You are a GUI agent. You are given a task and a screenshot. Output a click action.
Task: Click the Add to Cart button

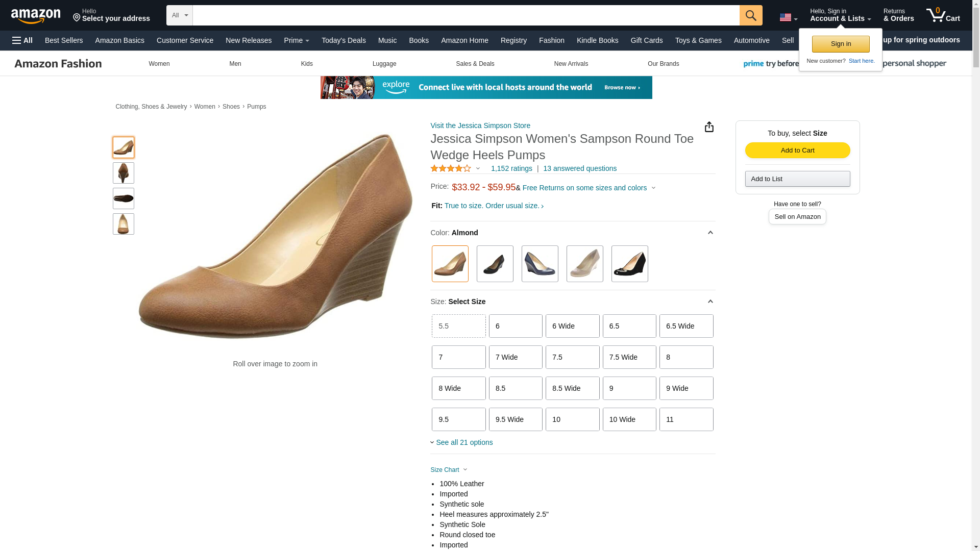click(x=797, y=150)
